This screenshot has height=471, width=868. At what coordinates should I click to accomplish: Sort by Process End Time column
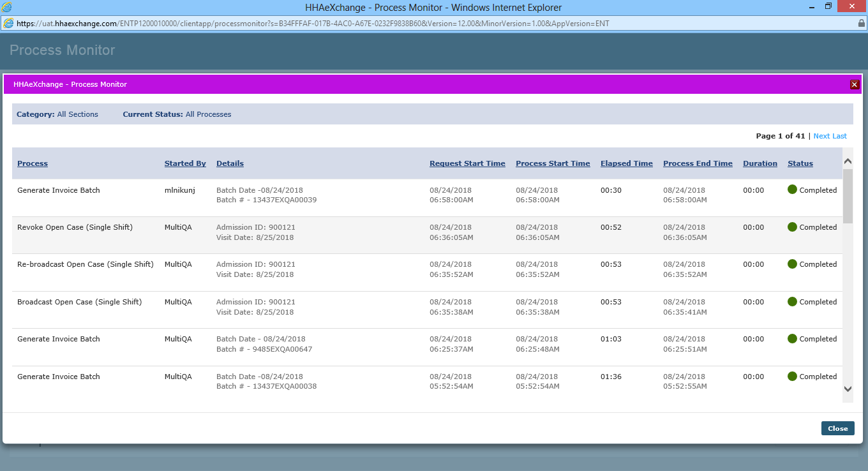pyautogui.click(x=698, y=163)
